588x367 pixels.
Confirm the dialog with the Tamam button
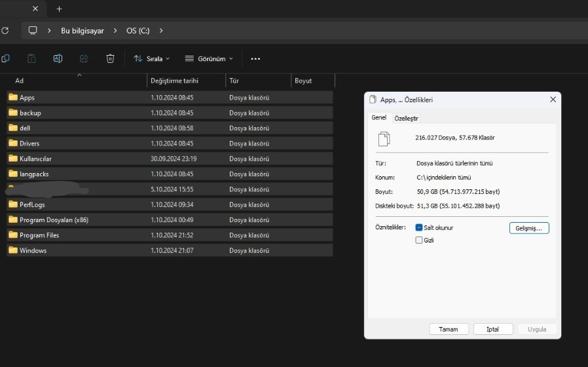point(449,329)
